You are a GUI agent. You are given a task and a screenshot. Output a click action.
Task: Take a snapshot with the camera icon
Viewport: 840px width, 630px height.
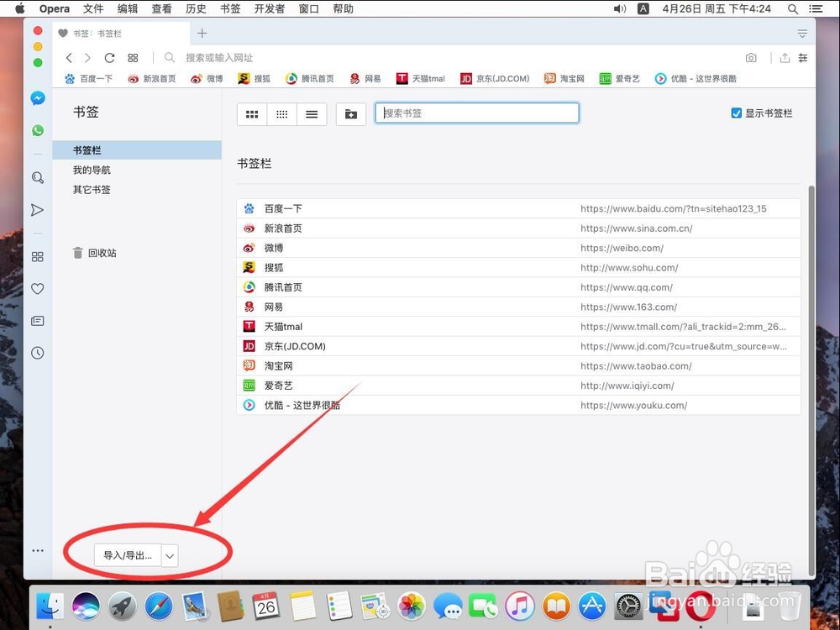pyautogui.click(x=751, y=58)
